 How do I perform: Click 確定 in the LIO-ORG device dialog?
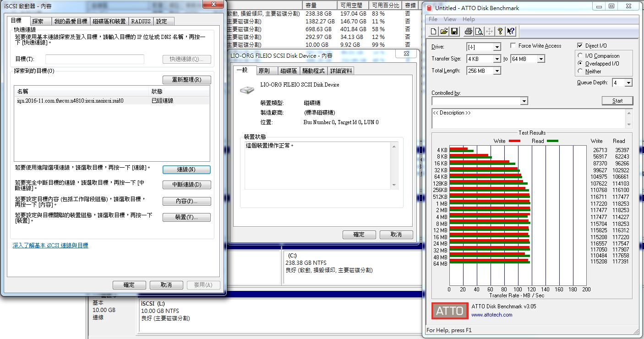pos(359,235)
